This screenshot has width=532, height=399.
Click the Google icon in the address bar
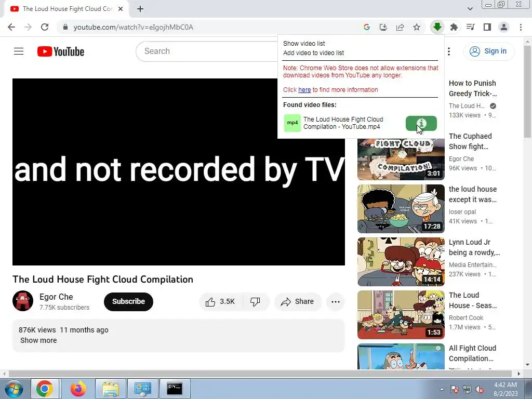click(366, 27)
